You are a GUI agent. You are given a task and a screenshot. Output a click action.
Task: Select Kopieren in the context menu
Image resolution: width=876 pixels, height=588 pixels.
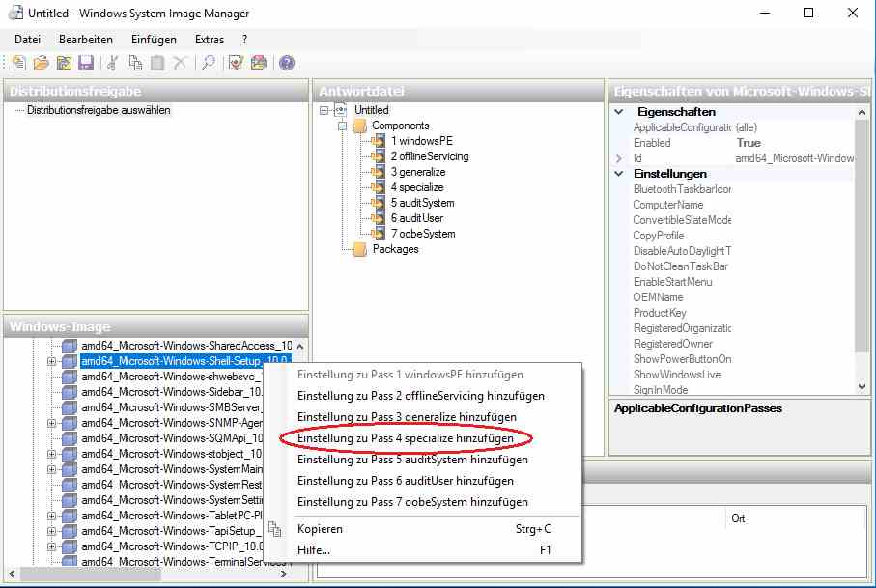click(320, 529)
